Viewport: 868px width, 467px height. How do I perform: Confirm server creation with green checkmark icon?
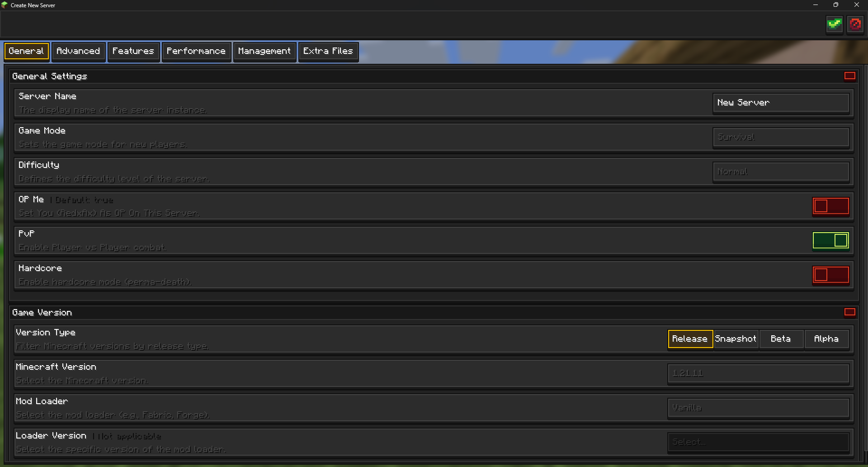click(x=834, y=24)
